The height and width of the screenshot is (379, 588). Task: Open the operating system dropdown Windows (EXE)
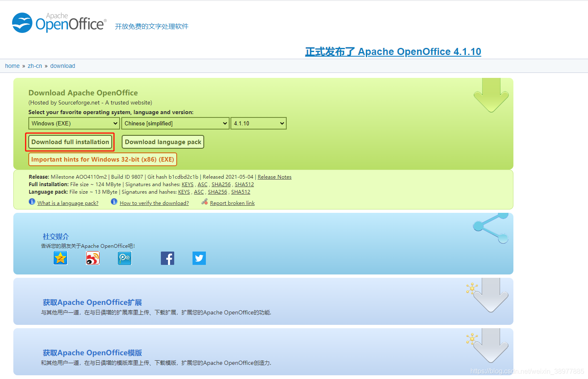pos(75,123)
